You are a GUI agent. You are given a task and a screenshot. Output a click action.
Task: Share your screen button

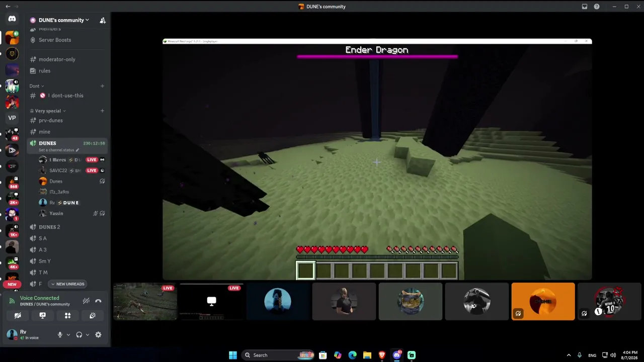point(42,316)
